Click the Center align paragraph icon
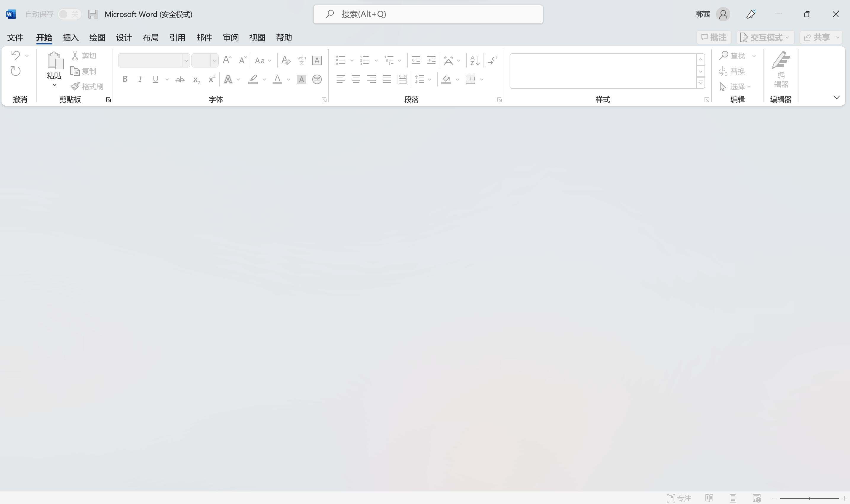 click(356, 79)
